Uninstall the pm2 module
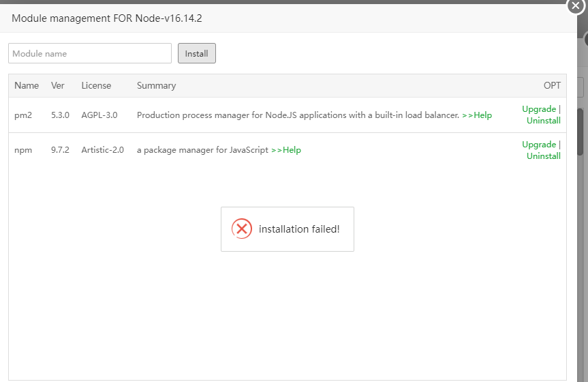Image resolution: width=588 pixels, height=382 pixels. 544,121
